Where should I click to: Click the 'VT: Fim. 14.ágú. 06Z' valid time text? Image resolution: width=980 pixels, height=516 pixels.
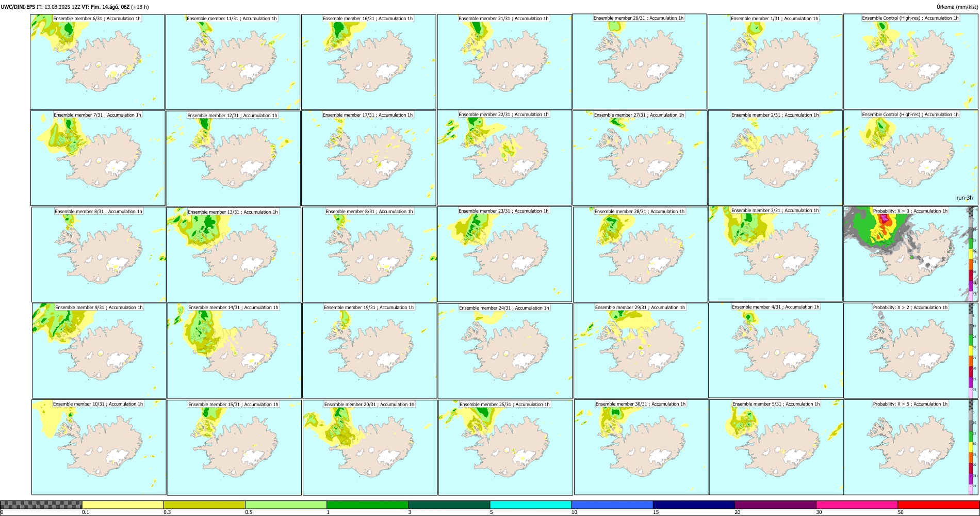(x=105, y=7)
